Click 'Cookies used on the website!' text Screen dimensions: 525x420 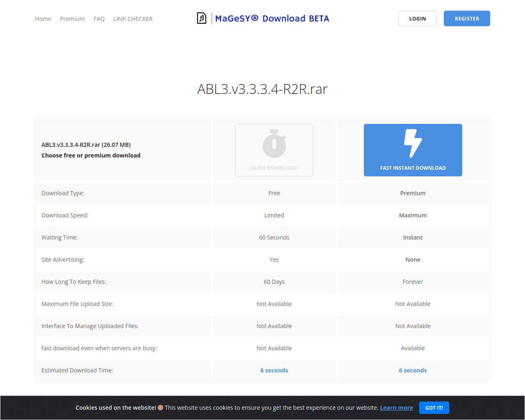116,408
